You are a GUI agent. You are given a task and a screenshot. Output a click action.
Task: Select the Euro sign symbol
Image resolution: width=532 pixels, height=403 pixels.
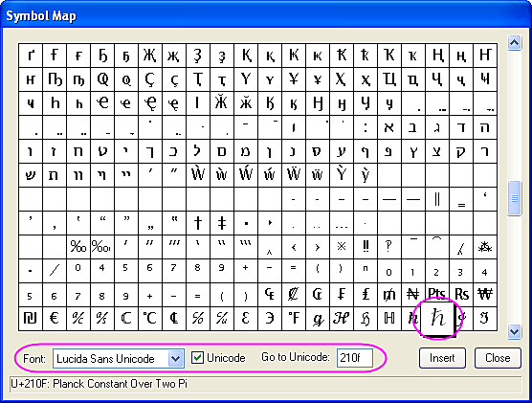click(55, 319)
